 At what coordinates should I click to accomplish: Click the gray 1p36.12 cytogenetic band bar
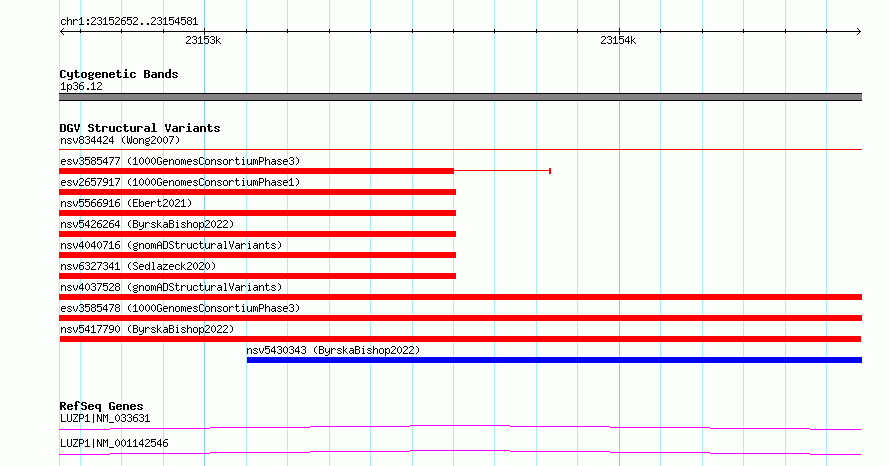460,97
